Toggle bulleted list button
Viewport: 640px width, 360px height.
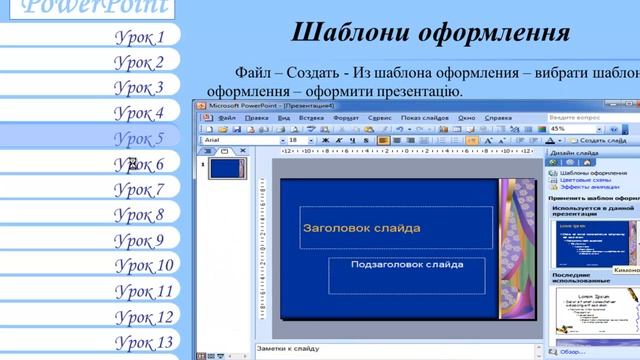(x=455, y=140)
